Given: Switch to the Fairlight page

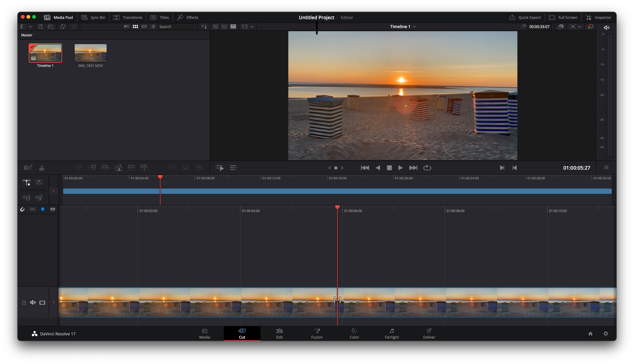Looking at the screenshot, I should (x=392, y=333).
